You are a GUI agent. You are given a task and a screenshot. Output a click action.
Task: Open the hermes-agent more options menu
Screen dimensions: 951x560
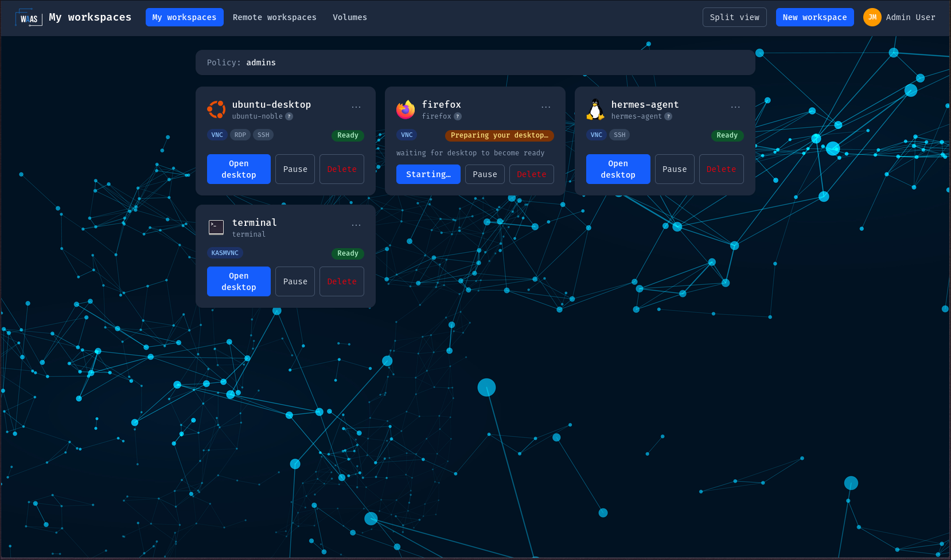click(x=735, y=107)
